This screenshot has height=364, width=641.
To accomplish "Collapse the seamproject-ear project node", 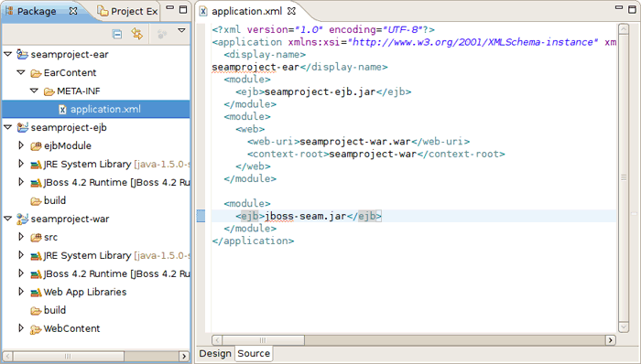I will coord(7,54).
